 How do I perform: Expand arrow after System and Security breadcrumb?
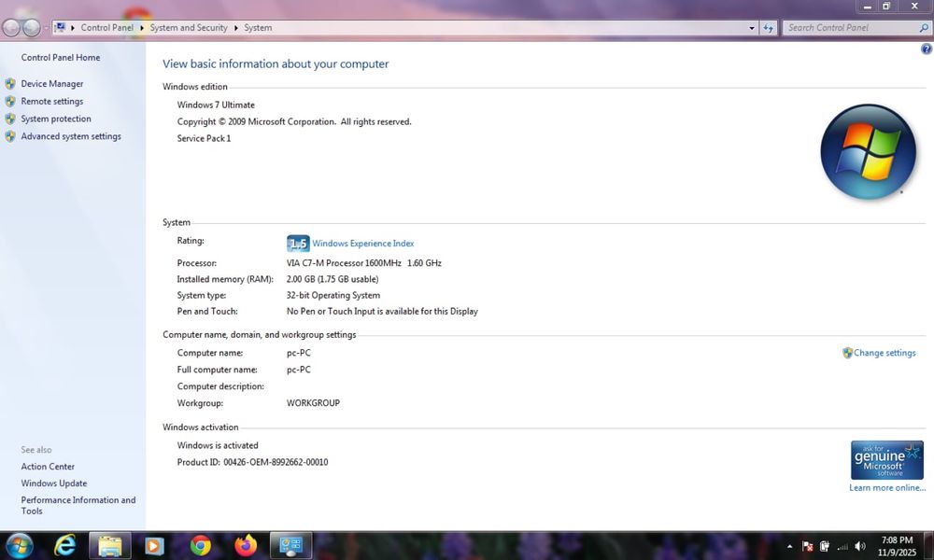coord(236,28)
